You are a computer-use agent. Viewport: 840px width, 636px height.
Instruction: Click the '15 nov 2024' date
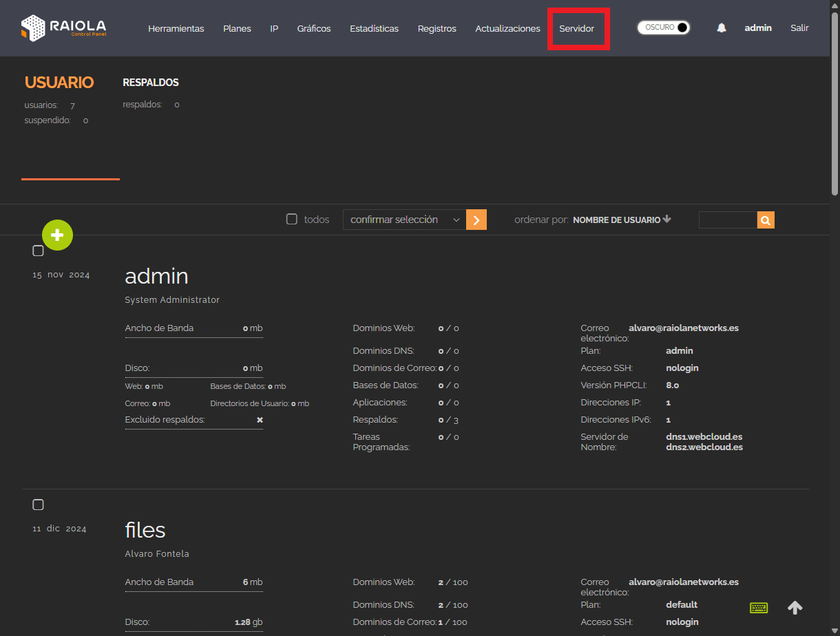click(61, 275)
